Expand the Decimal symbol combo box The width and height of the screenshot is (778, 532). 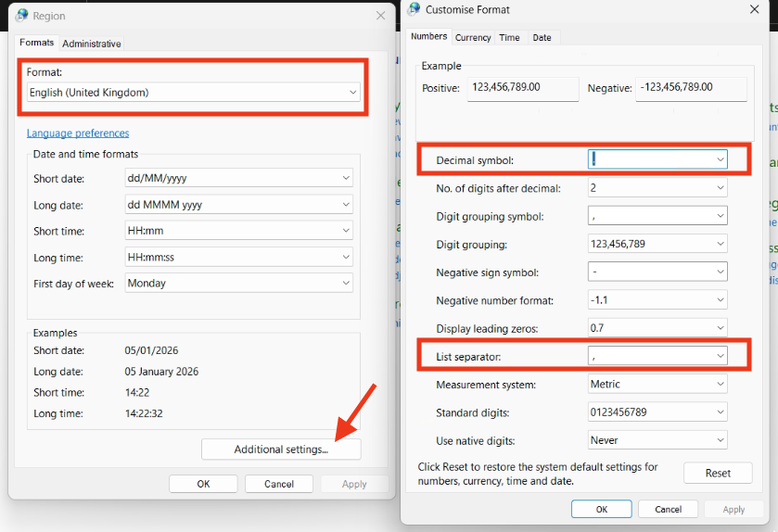[x=657, y=159]
